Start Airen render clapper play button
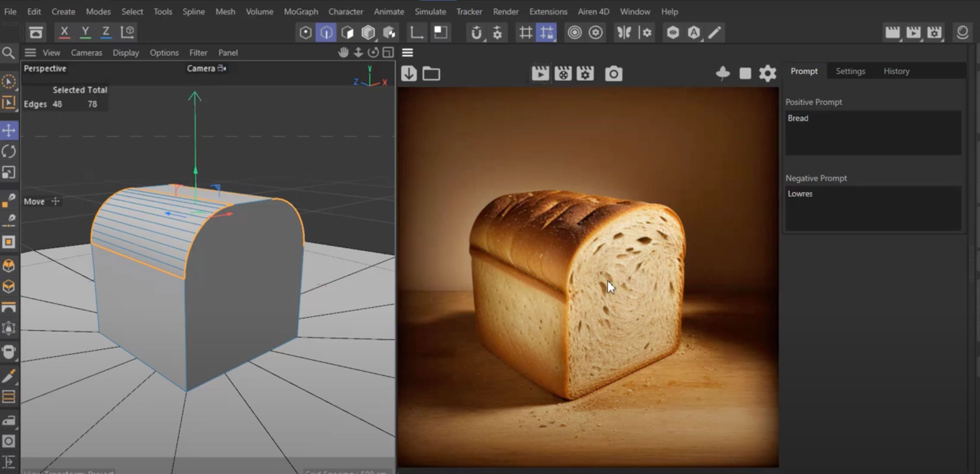The image size is (980, 474). [x=540, y=74]
